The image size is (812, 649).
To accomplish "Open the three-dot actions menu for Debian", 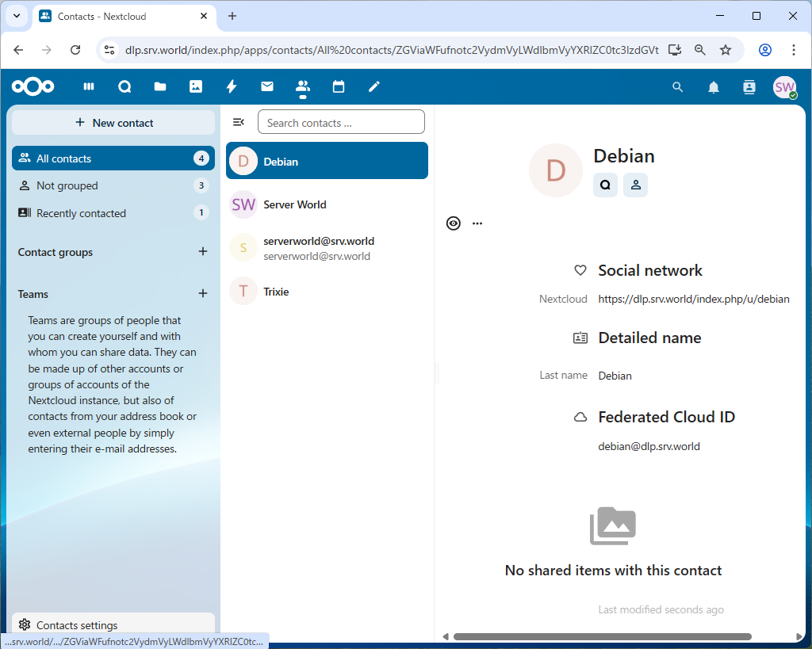I will pos(477,223).
